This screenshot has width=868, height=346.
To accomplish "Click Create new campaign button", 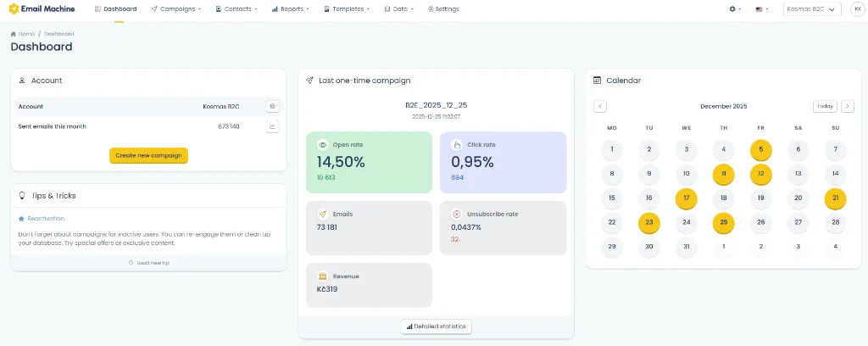I will tap(148, 155).
